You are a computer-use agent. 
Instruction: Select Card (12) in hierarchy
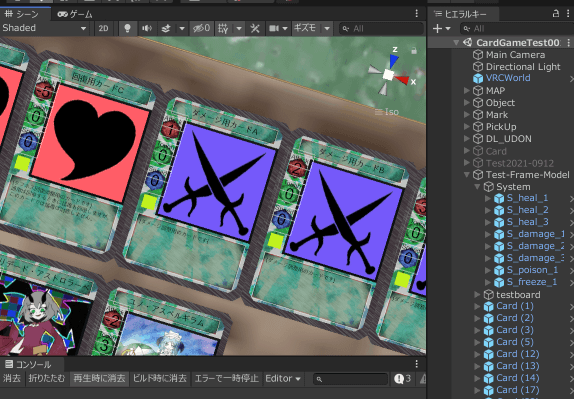click(x=518, y=354)
